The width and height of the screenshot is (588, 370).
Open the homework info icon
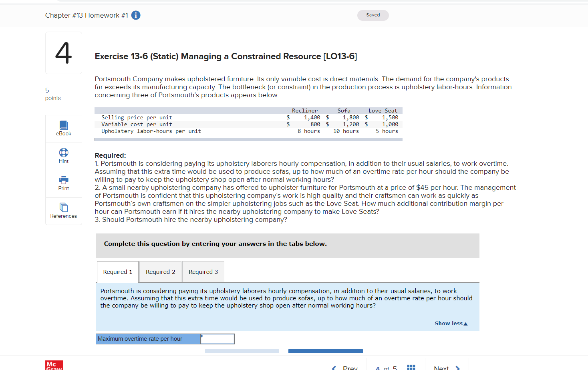tap(136, 15)
